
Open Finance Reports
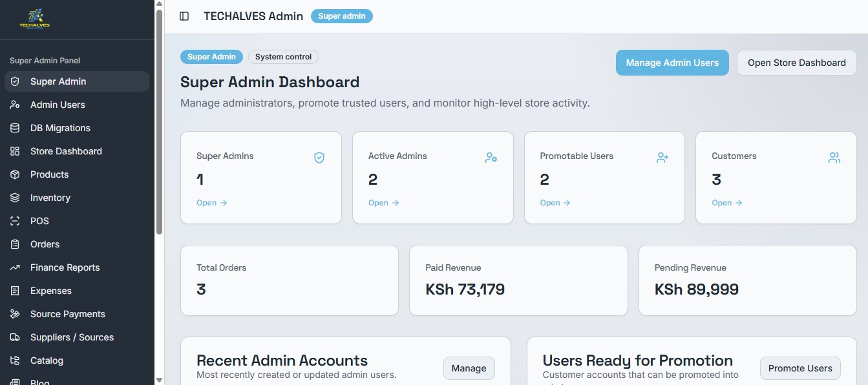tap(77, 267)
